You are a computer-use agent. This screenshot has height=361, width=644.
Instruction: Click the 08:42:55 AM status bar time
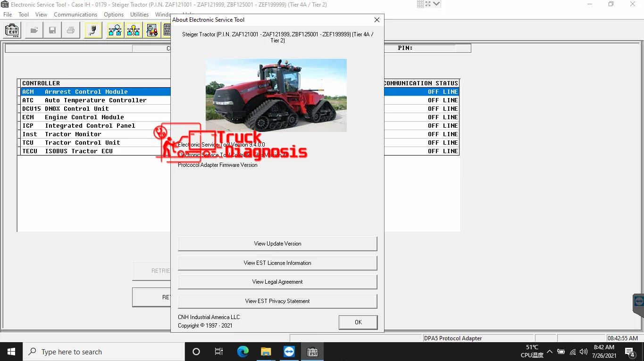[623, 338]
